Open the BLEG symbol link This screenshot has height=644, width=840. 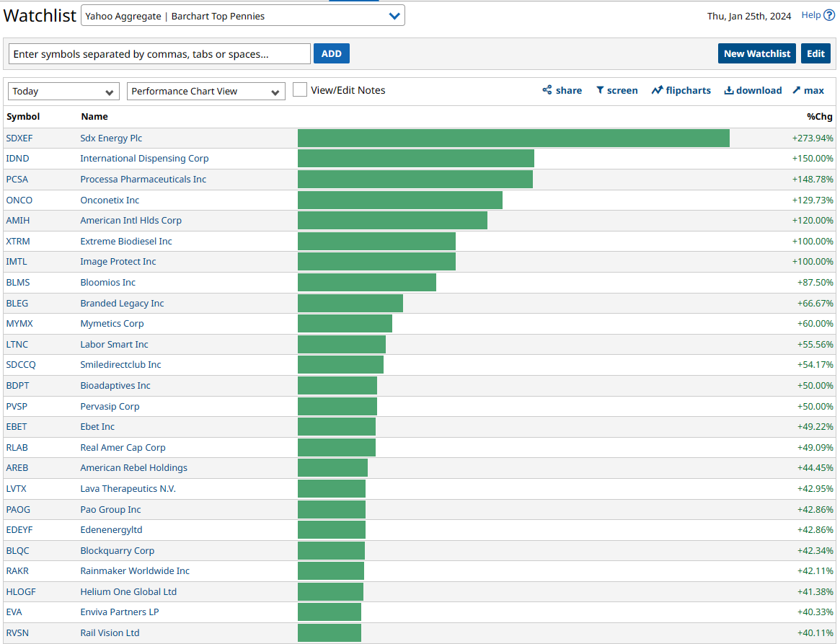pos(17,304)
